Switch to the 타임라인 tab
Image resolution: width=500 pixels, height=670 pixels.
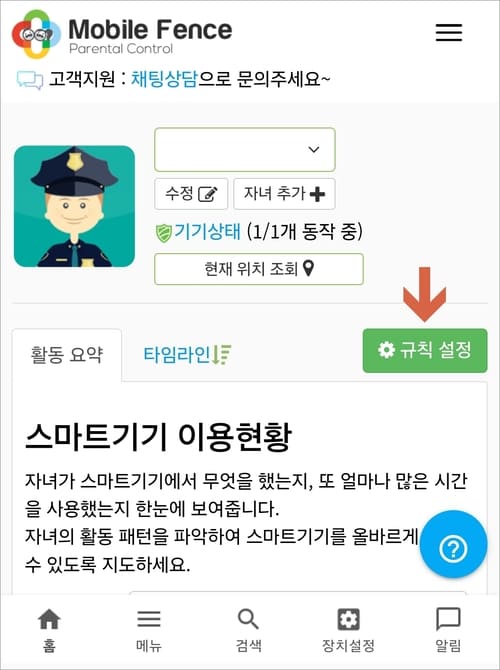coord(187,355)
